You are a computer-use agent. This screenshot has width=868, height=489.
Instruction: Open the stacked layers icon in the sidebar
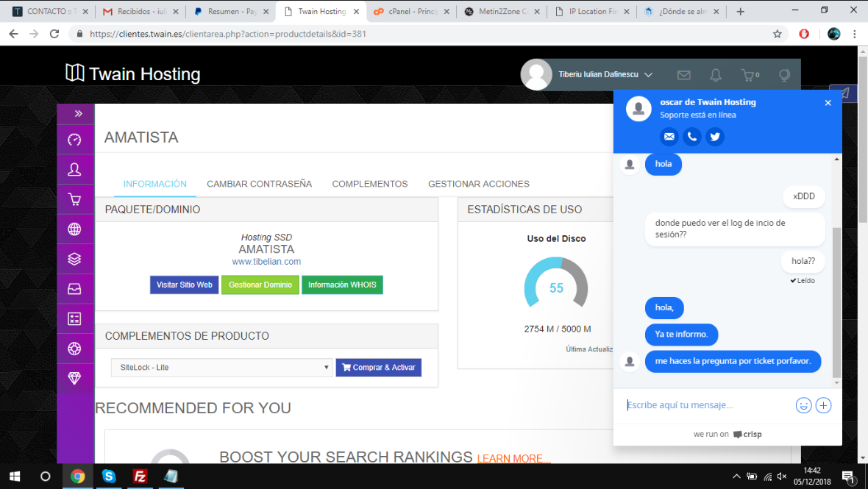74,259
